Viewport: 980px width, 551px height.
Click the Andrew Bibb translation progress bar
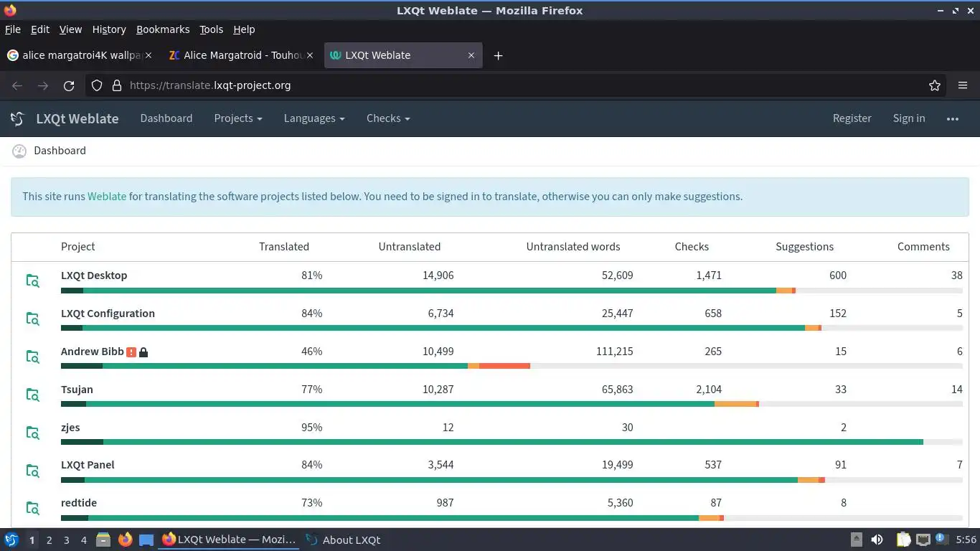[512, 366]
